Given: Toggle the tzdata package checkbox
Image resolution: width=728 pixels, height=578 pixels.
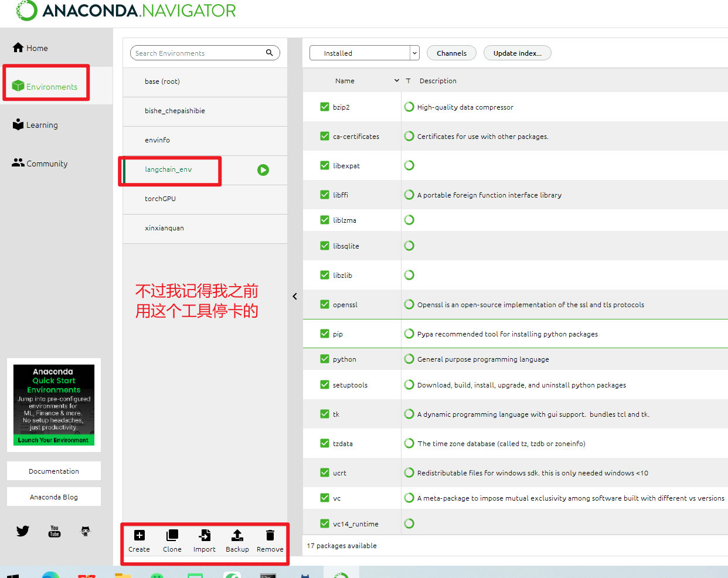Looking at the screenshot, I should (x=325, y=443).
